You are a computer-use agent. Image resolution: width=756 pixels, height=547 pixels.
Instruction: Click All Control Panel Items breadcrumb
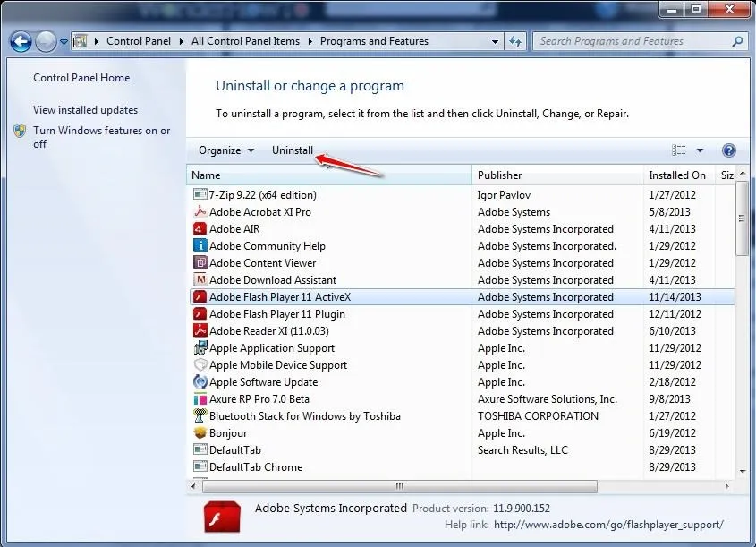(x=245, y=41)
